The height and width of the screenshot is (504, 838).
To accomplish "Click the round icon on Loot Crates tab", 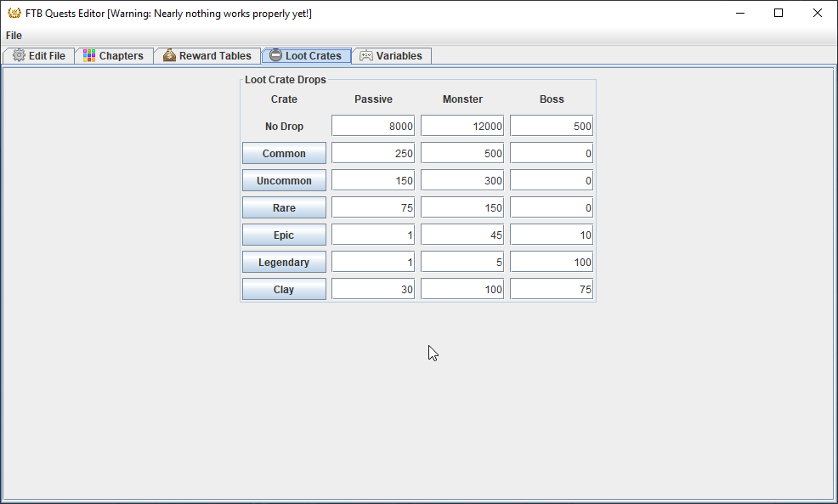I will click(x=275, y=56).
